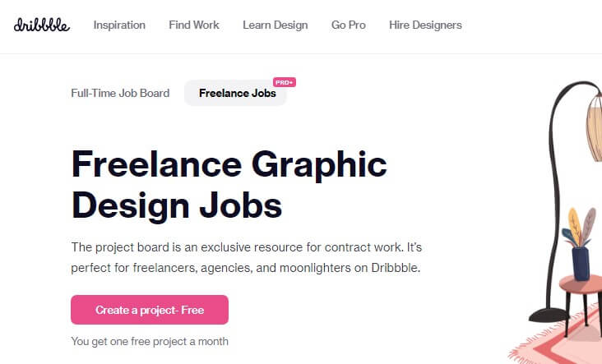The height and width of the screenshot is (364, 602).
Task: Click the floor lamp shade illustration
Action: (x=595, y=127)
